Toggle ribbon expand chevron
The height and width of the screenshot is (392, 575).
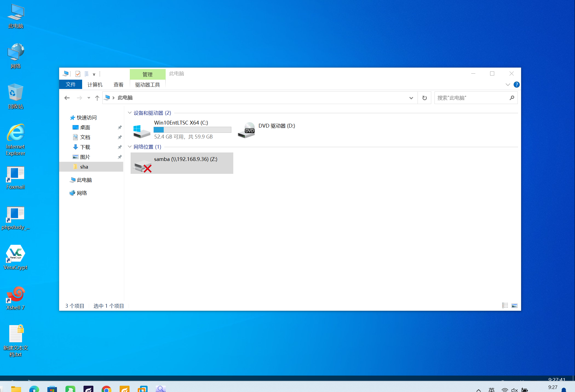click(508, 85)
